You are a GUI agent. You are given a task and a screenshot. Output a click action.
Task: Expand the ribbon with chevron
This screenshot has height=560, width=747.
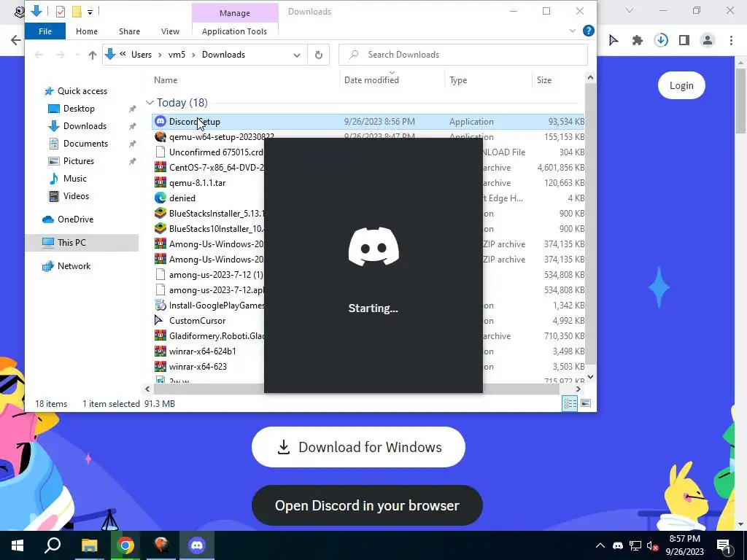click(572, 31)
